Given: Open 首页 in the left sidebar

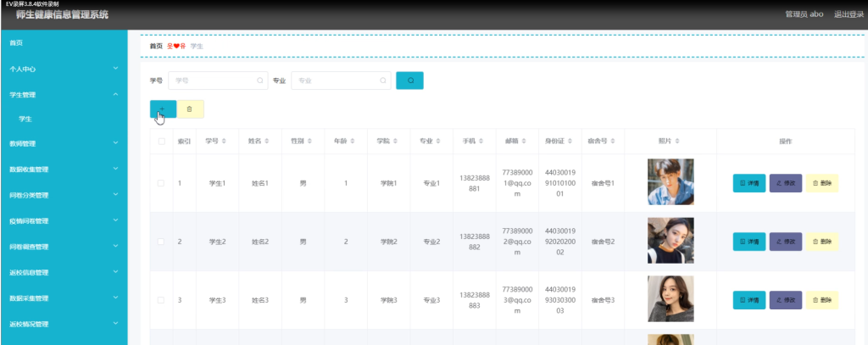Looking at the screenshot, I should click(x=64, y=42).
